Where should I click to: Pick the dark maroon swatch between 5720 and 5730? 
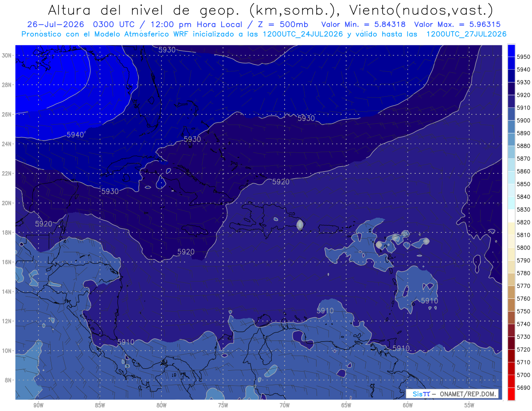click(511, 343)
